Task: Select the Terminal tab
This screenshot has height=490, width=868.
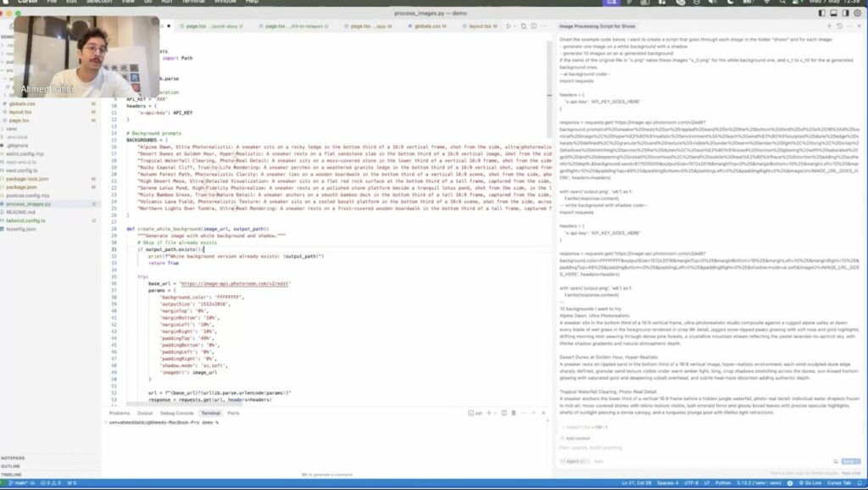Action: click(210, 413)
